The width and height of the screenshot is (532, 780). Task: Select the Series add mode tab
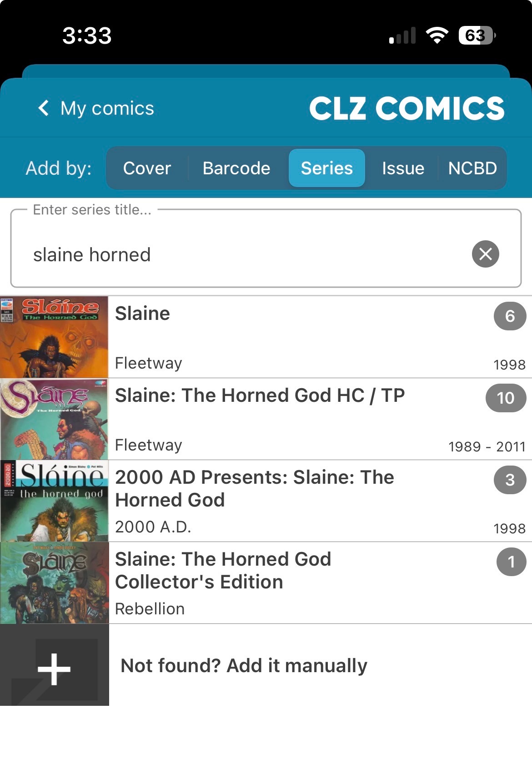[x=326, y=168]
